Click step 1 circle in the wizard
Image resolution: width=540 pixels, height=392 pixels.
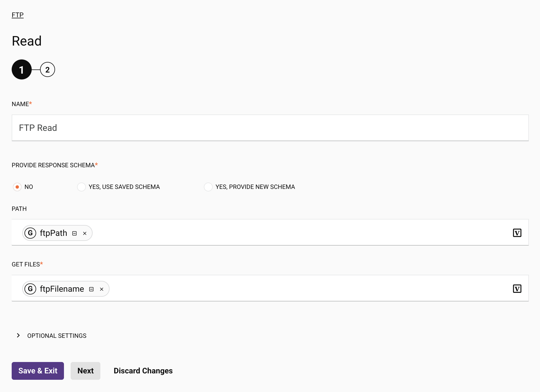pyautogui.click(x=22, y=69)
